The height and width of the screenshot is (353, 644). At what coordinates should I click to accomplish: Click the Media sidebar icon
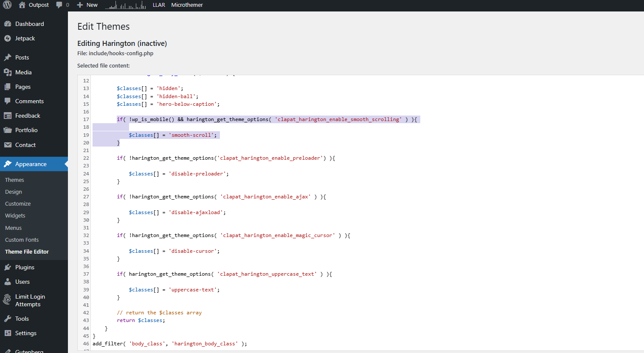click(x=8, y=72)
